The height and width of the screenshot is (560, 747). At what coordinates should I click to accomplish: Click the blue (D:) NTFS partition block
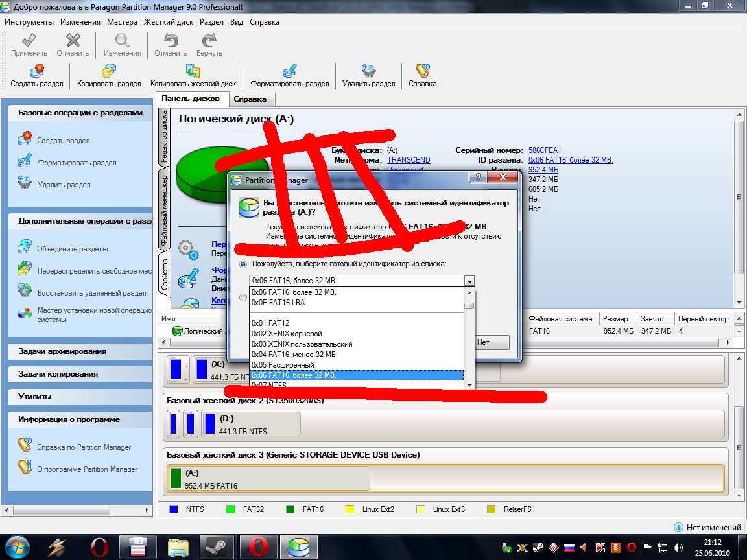click(251, 425)
